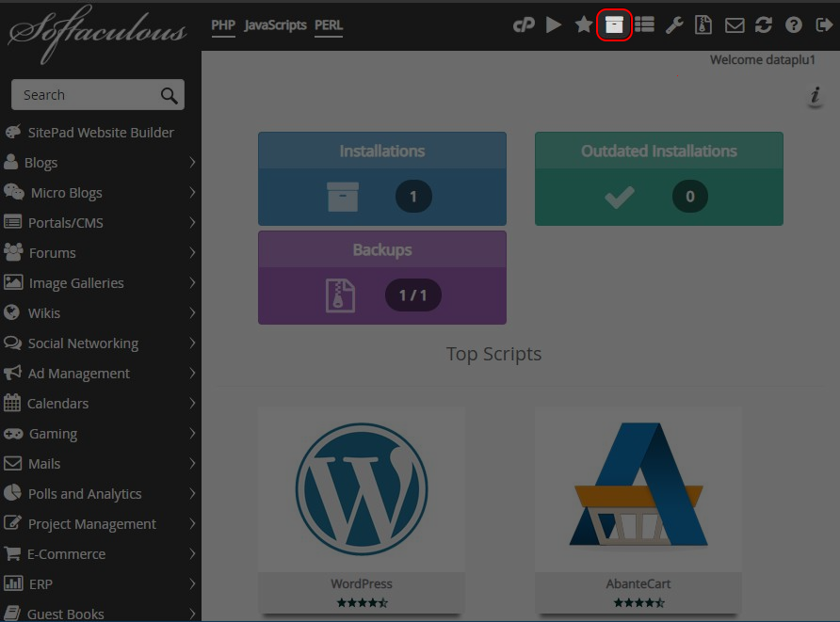Open email settings envelope icon
Viewport: 840px width, 622px height.
pyautogui.click(x=735, y=25)
